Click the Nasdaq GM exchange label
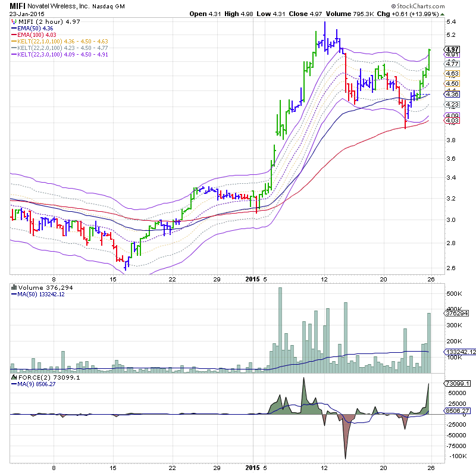Viewport: 476px width, 473px height. 108,7
